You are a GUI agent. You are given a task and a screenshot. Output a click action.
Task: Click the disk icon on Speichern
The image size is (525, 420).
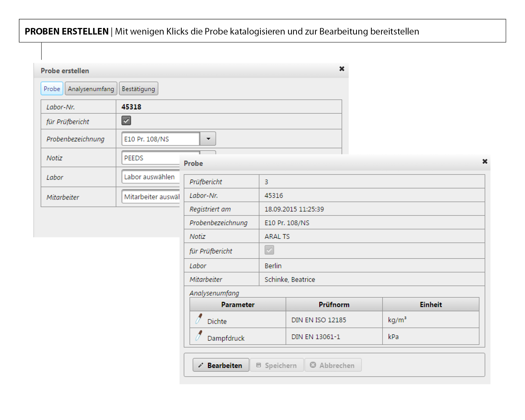pos(259,365)
